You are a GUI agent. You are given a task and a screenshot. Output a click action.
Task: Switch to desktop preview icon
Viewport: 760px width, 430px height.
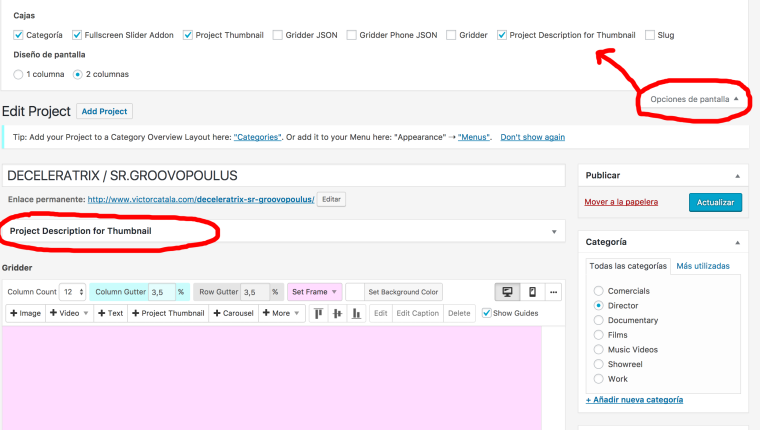(507, 292)
